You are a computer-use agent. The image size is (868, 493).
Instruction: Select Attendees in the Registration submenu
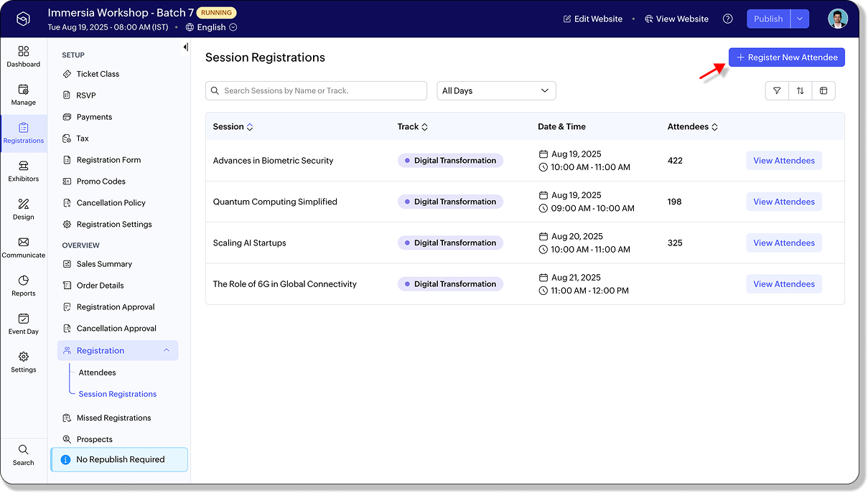97,372
